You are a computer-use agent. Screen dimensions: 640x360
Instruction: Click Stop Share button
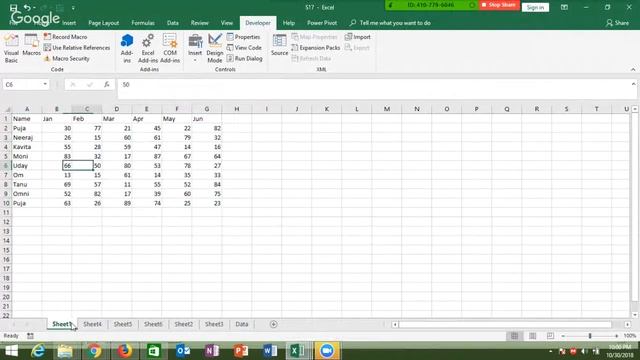tap(499, 5)
